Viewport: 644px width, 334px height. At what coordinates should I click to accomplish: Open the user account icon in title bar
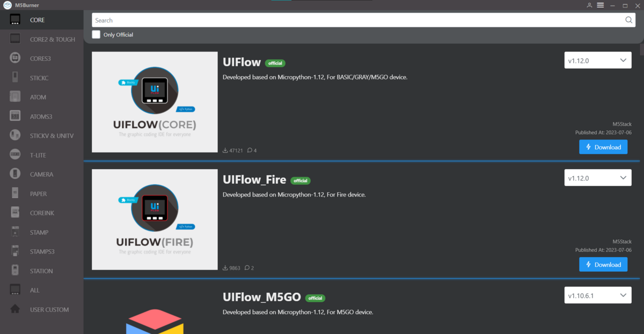click(589, 5)
